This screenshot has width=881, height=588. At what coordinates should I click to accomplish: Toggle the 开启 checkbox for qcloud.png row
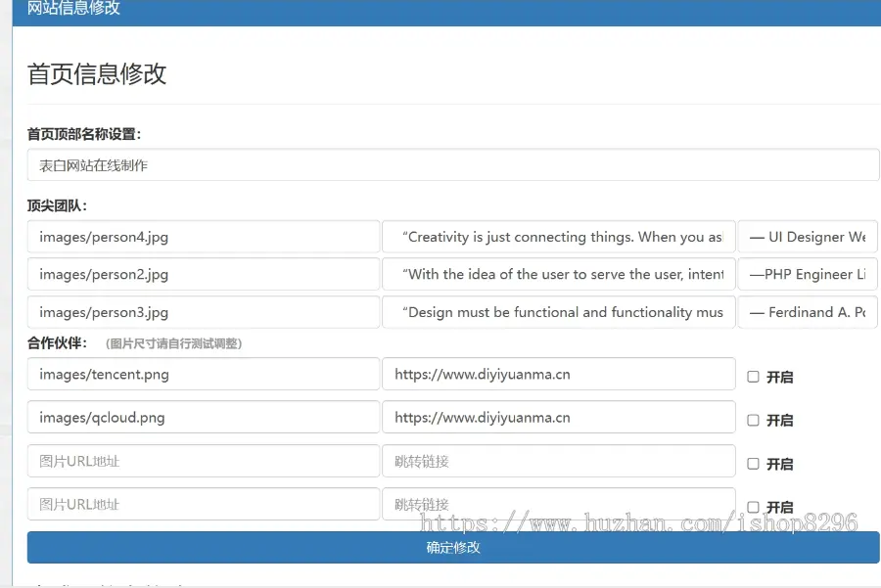coord(753,421)
